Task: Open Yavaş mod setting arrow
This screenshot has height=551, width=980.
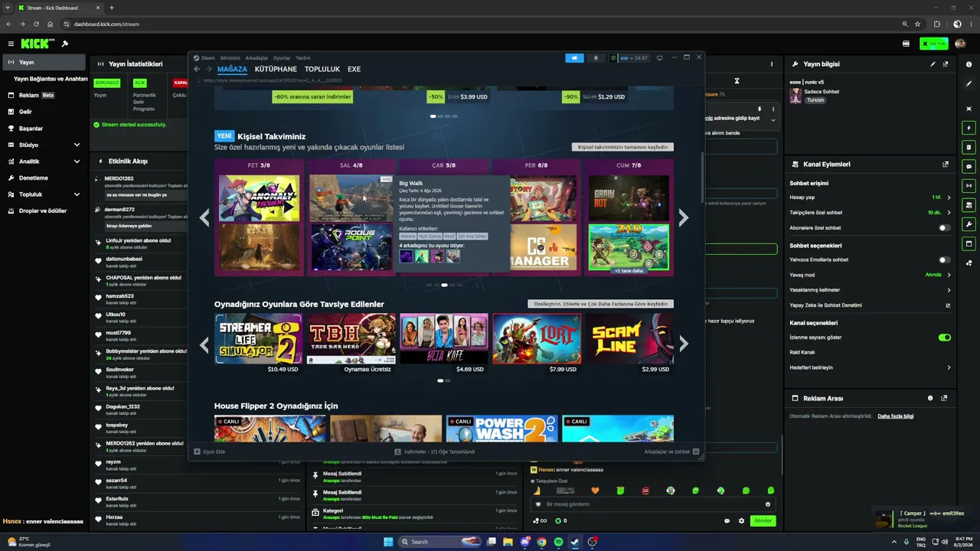Action: 949,275
